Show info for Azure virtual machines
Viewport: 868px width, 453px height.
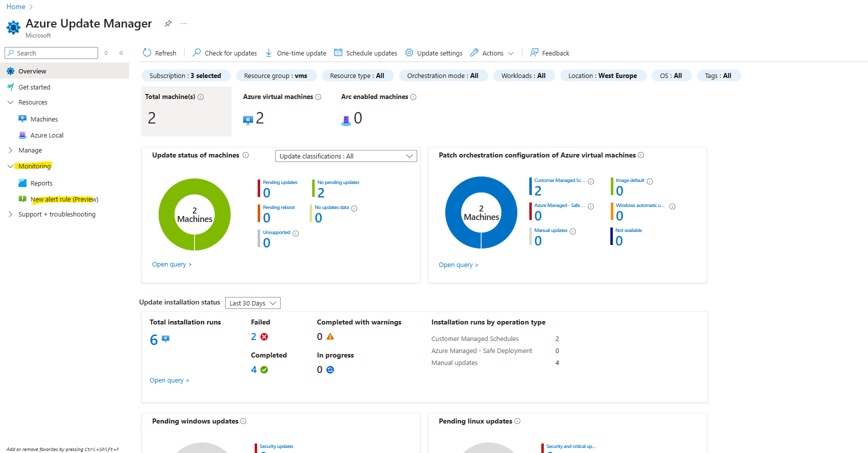318,97
